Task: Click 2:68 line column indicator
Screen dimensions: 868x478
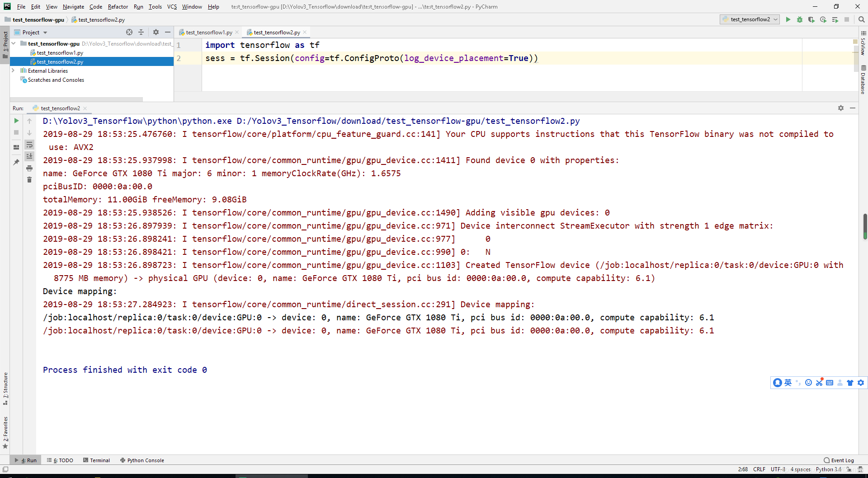Action: point(743,469)
